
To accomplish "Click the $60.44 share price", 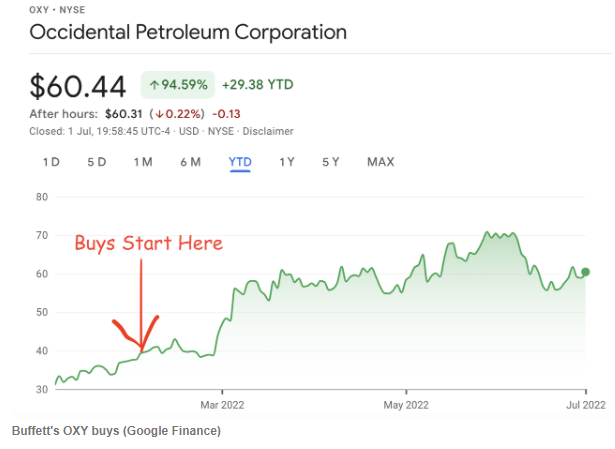I will click(78, 86).
